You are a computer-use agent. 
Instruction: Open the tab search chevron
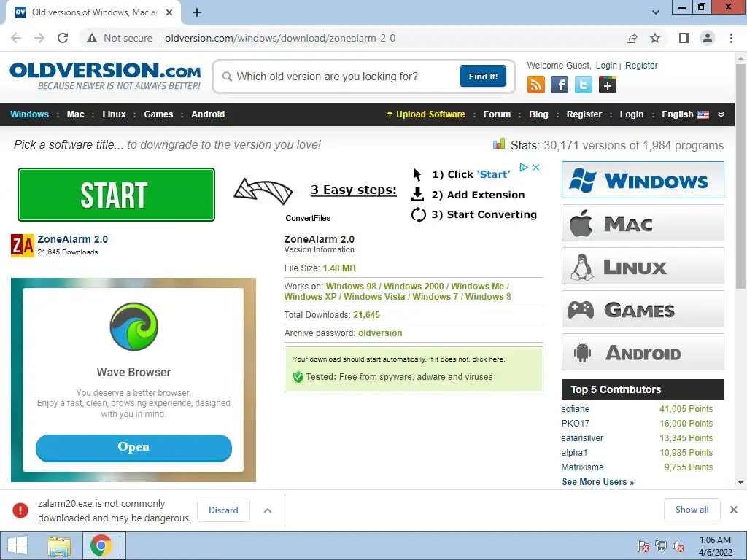point(656,12)
